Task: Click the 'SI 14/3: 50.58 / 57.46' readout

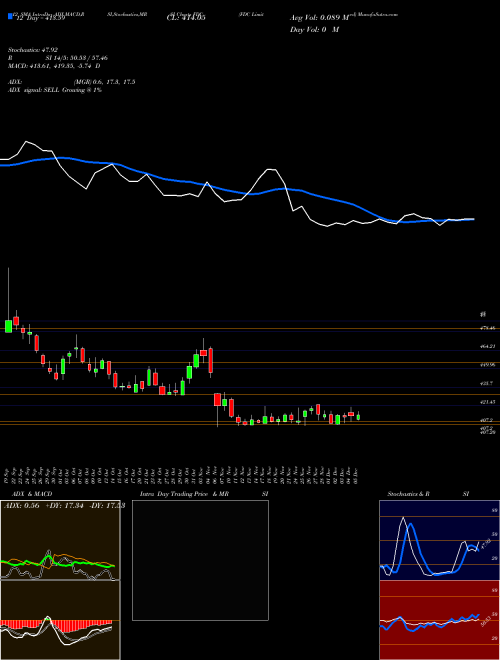Action: point(77,58)
